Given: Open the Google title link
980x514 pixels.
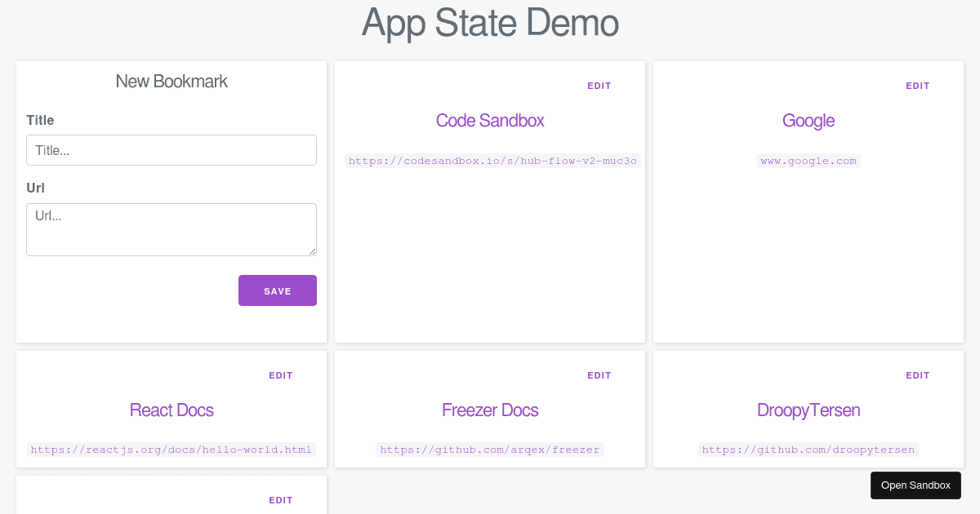Looking at the screenshot, I should click(x=808, y=121).
